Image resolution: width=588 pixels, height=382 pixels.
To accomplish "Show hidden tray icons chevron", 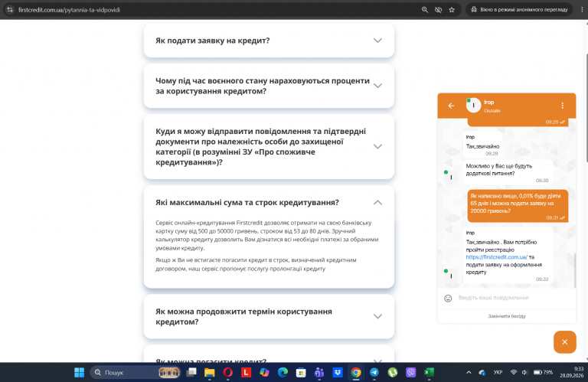I will 469,372.
